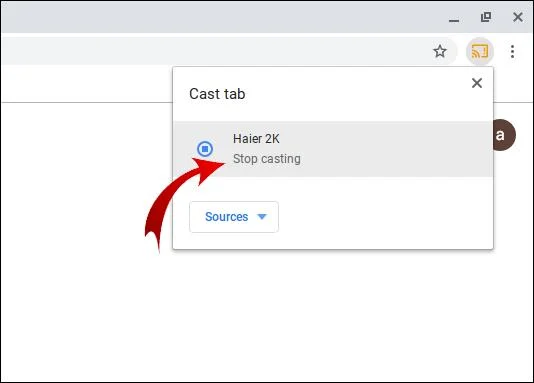Viewport: 534px width, 383px height.
Task: Open Chrome three-dot menu
Action: 512,51
